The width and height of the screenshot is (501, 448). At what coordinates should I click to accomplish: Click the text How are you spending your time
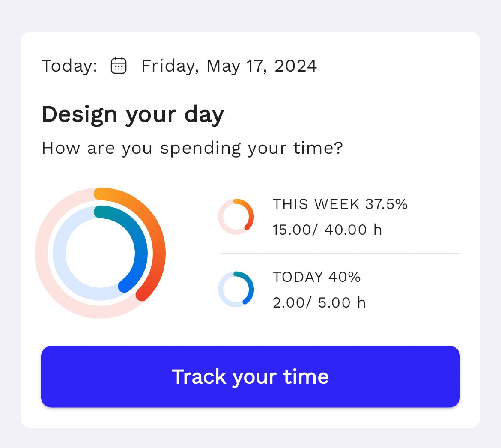coord(193,148)
